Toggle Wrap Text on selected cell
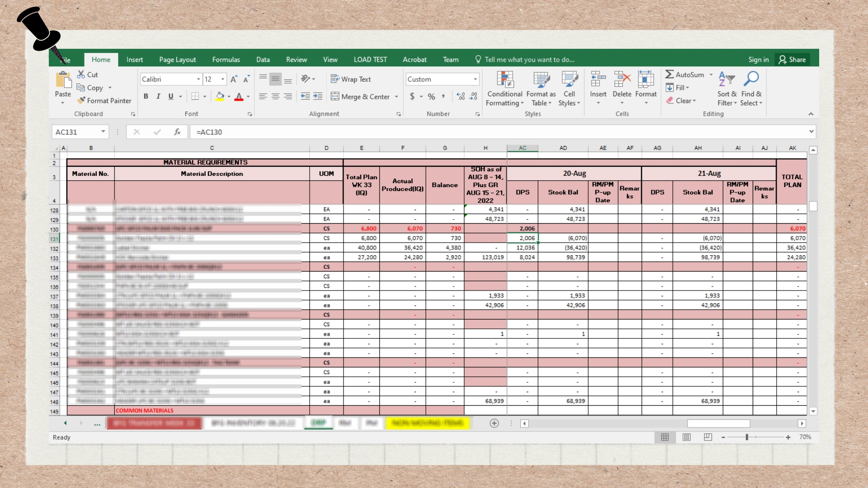This screenshot has height=488, width=868. click(x=350, y=79)
